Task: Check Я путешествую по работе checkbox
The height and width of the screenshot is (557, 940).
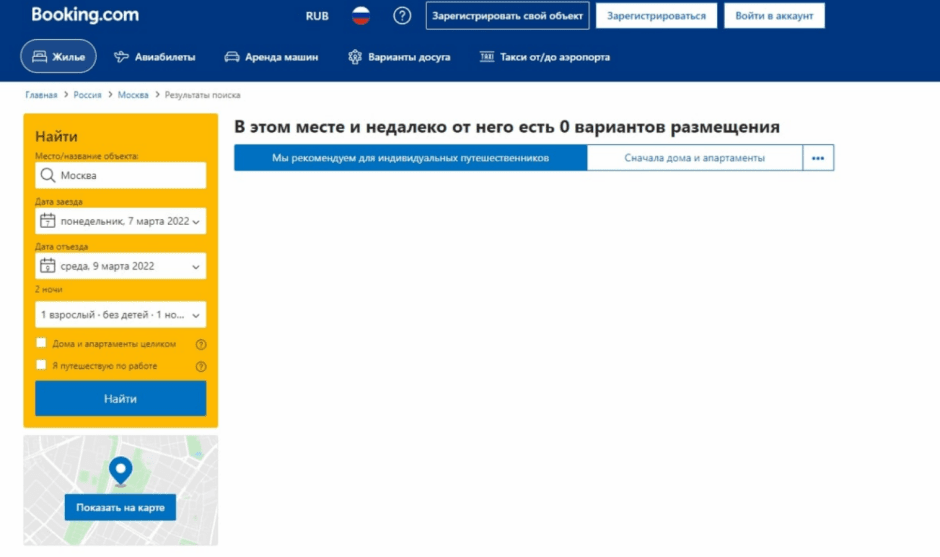Action: click(41, 365)
